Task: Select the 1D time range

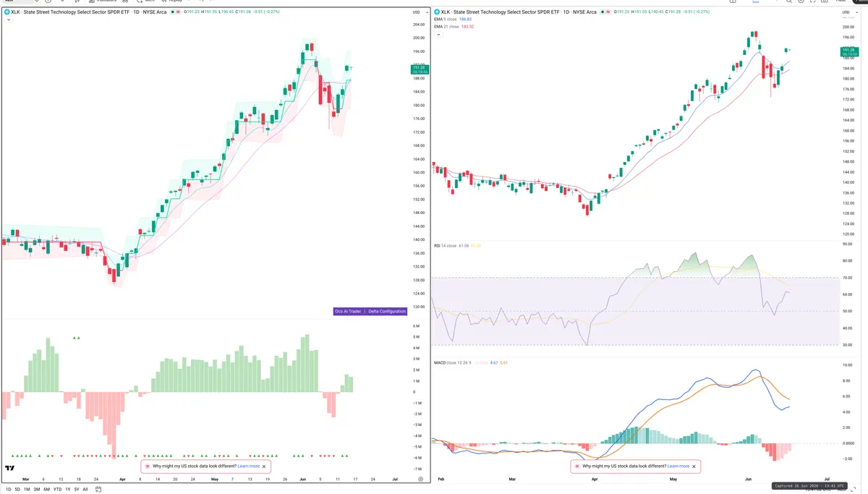Action: [8, 490]
